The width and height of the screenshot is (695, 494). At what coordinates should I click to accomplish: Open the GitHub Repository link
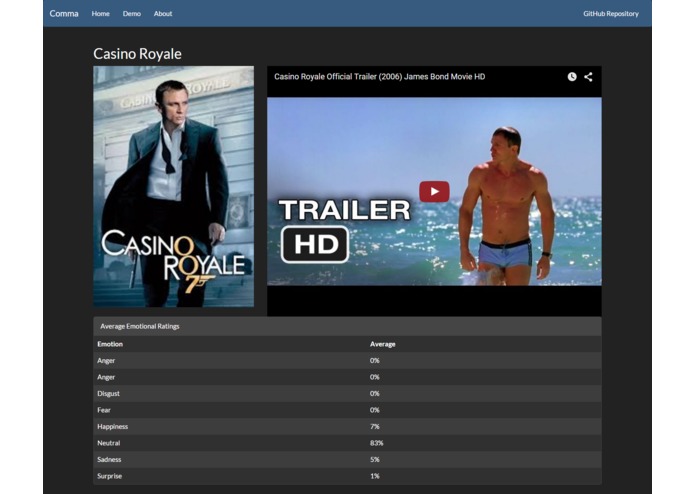coord(611,14)
